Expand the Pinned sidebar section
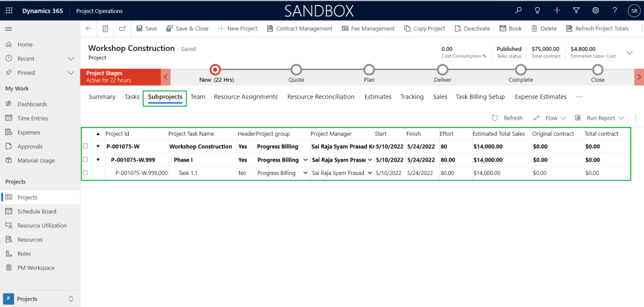Screen dimensions: 644x307 point(71,73)
